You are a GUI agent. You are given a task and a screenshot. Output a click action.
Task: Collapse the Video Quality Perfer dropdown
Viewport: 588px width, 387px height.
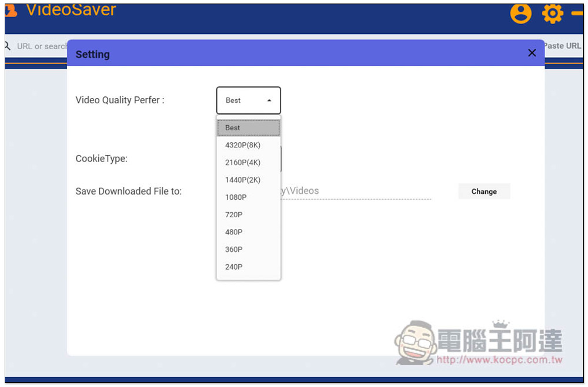point(248,100)
